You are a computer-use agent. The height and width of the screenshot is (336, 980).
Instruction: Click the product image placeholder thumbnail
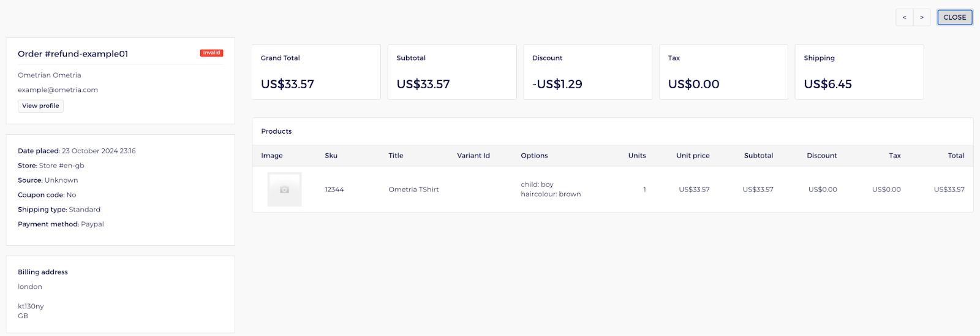click(x=284, y=189)
